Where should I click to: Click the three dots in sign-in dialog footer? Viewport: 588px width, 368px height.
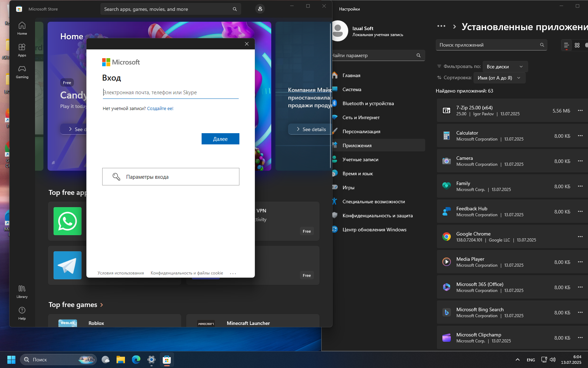click(233, 273)
